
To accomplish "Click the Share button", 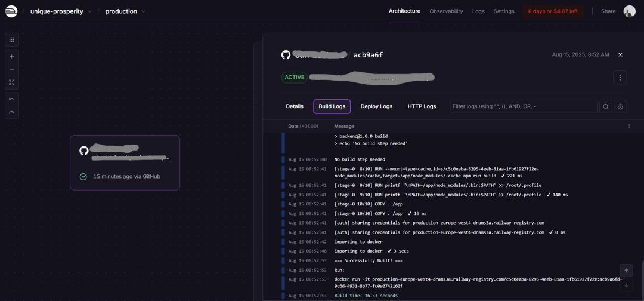I will click(608, 11).
